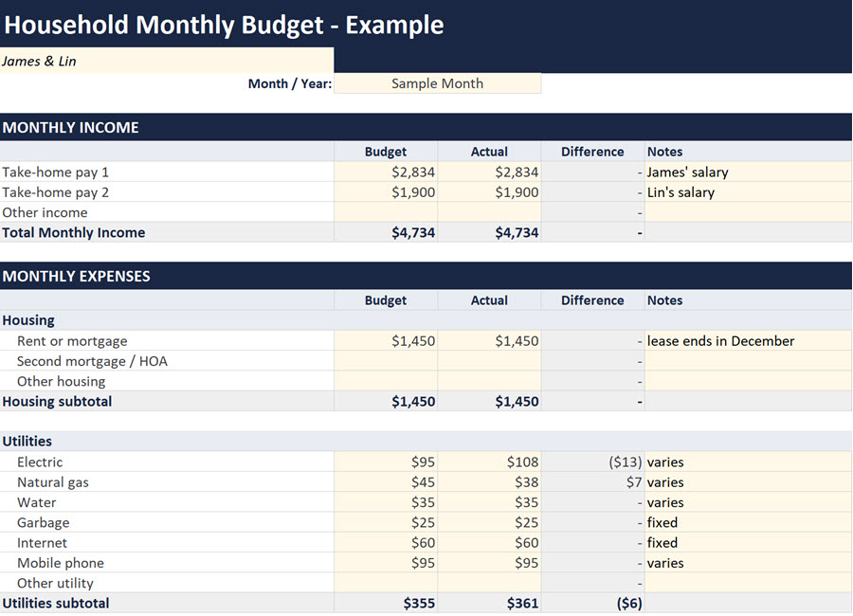Click Electric budget cell $95
The height and width of the screenshot is (616, 853).
[386, 462]
